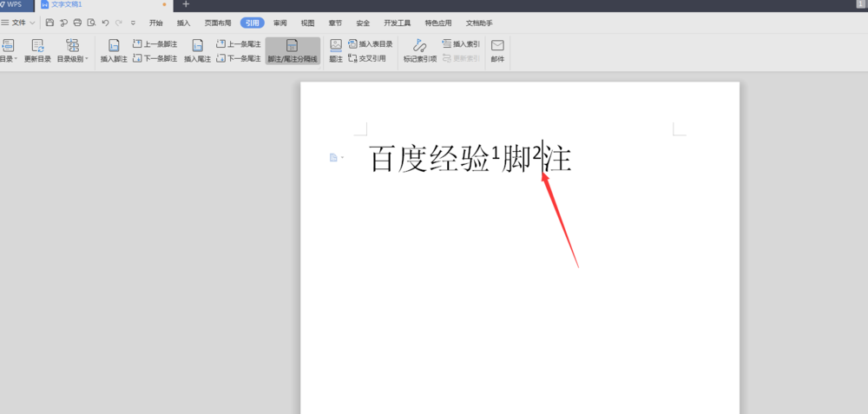Switch to the 章节 ribbon tab
This screenshot has width=868, height=414.
tap(335, 23)
